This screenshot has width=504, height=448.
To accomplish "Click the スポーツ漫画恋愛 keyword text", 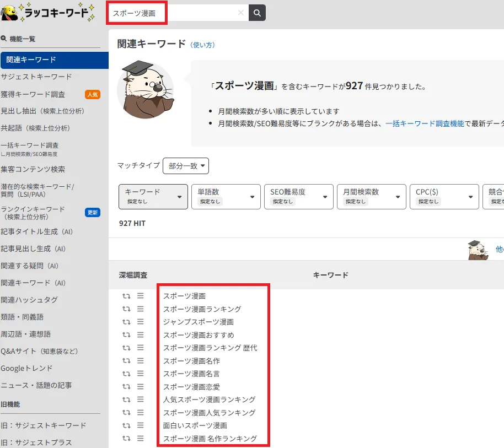I will pyautogui.click(x=191, y=387).
